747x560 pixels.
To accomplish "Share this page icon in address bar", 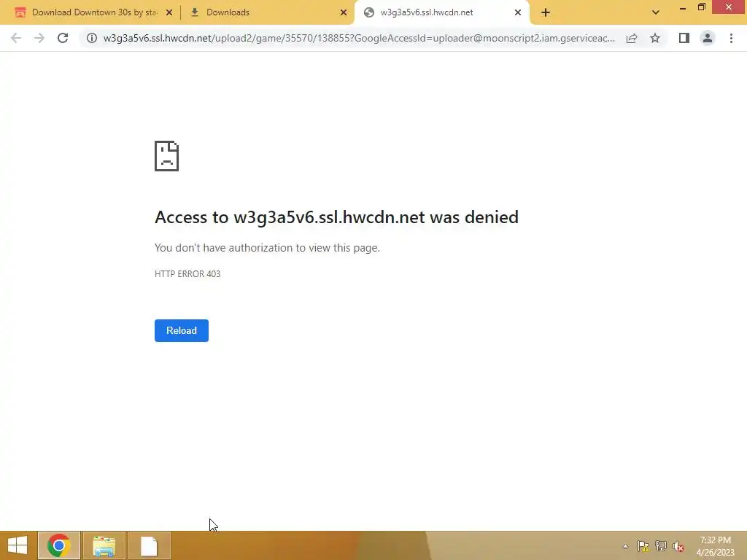I will pyautogui.click(x=632, y=38).
